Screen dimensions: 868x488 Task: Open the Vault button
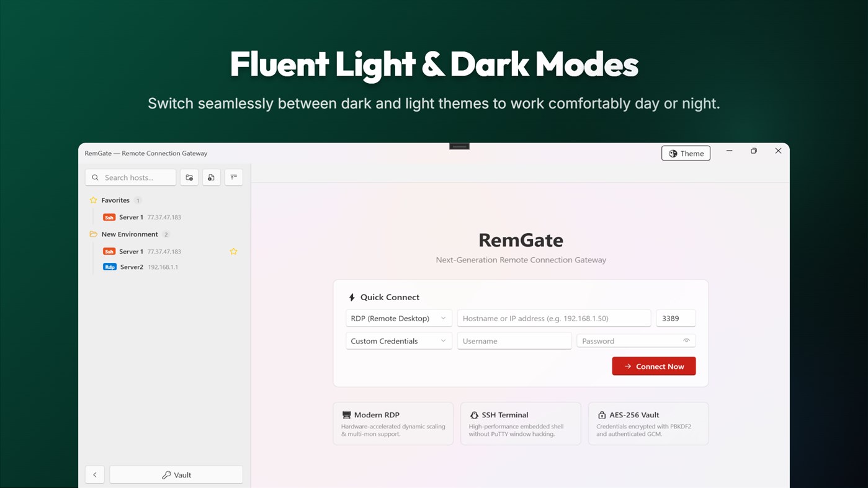(176, 475)
